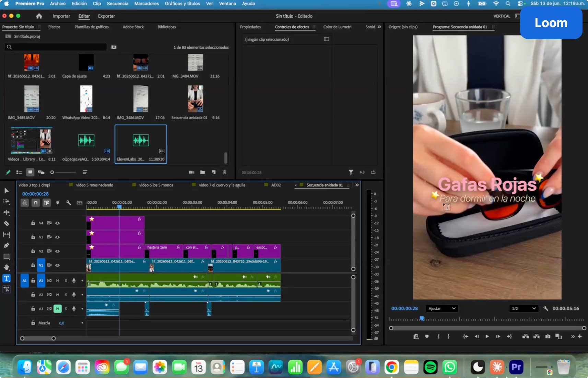
Task: Click the Lift button in Program monitor
Action: 526,336
